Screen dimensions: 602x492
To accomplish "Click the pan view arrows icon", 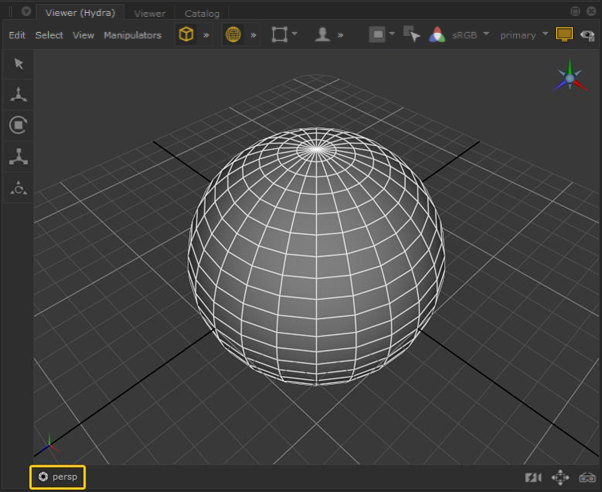I will pyautogui.click(x=560, y=478).
